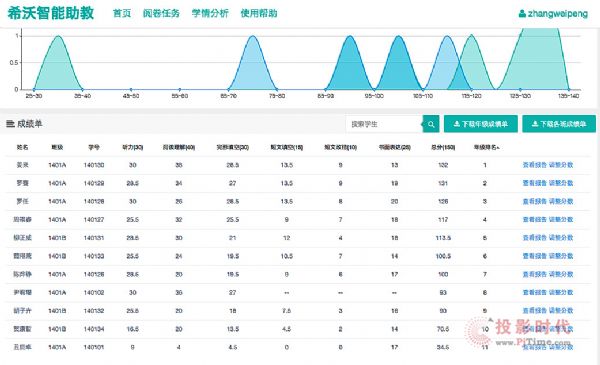Click the 学号 column header
This screenshot has width=600, height=365.
coord(94,147)
